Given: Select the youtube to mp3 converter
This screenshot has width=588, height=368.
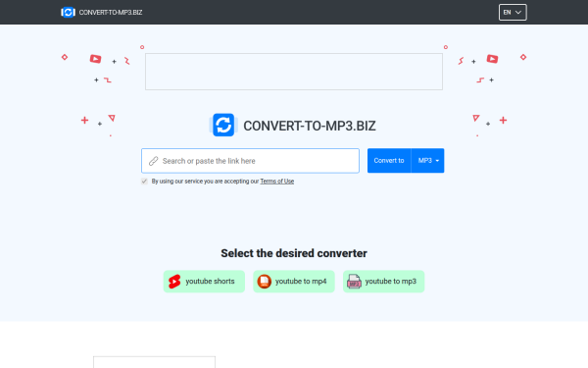Looking at the screenshot, I should coord(383,282).
